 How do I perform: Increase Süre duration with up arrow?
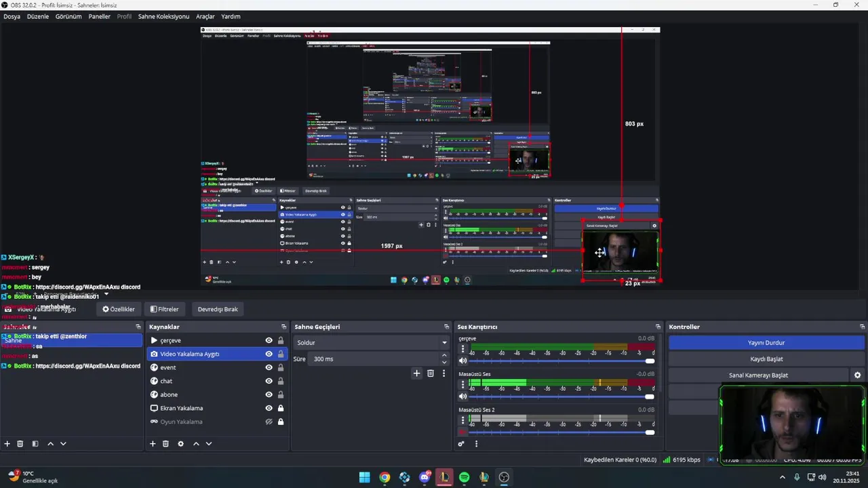pos(445,355)
